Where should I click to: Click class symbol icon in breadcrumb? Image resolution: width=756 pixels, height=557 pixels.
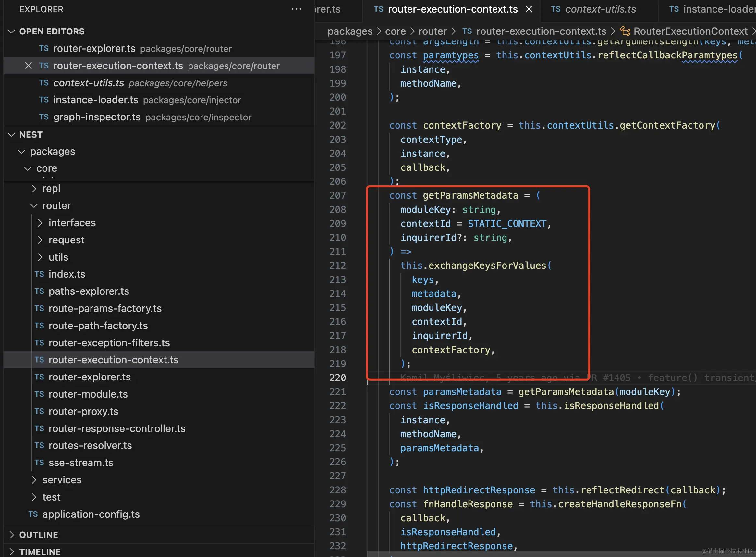point(625,31)
